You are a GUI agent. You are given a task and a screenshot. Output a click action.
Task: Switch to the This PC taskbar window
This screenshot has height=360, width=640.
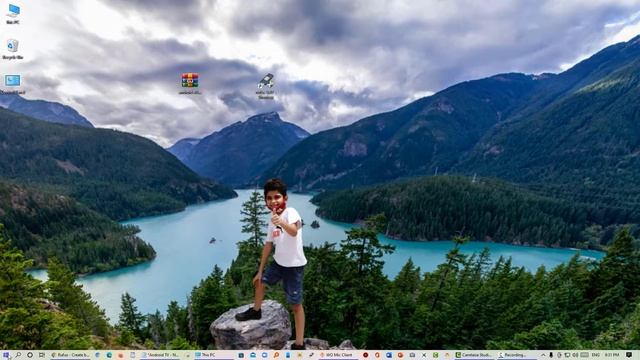tap(213, 355)
